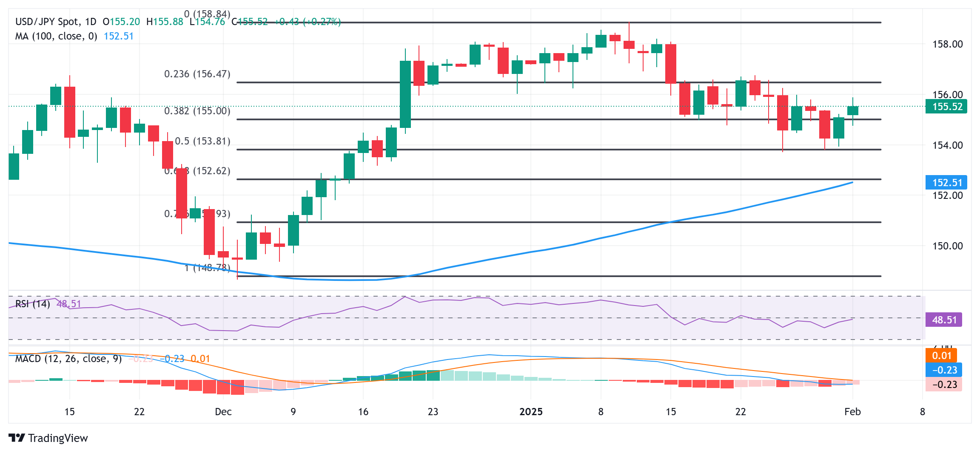
Task: Click the 1 (148.78) Fibonacci level label
Action: coord(207,268)
